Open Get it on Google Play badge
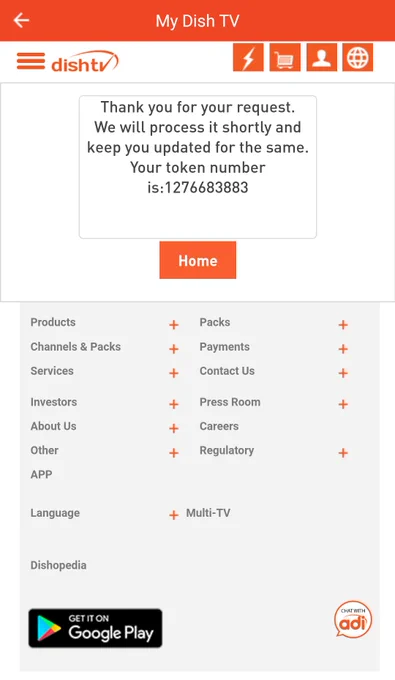Image resolution: width=395 pixels, height=680 pixels. (x=95, y=628)
